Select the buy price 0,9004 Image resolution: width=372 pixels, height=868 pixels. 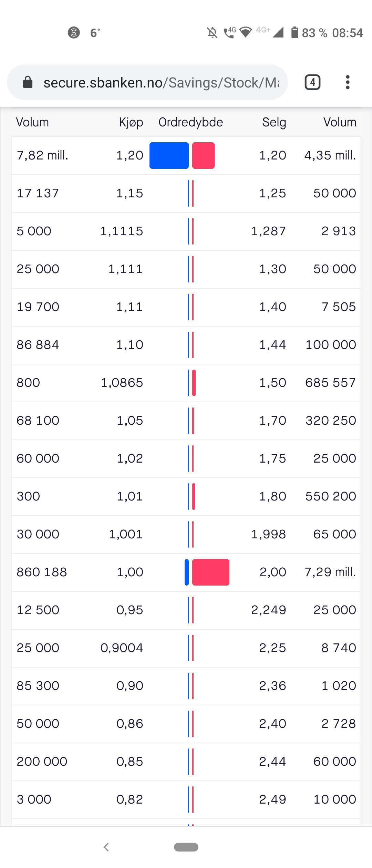[122, 648]
